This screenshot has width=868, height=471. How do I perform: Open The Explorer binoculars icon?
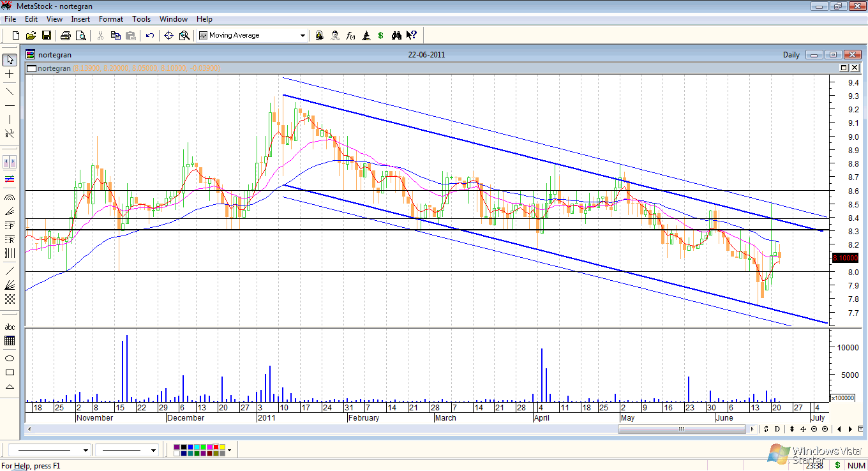[x=396, y=36]
